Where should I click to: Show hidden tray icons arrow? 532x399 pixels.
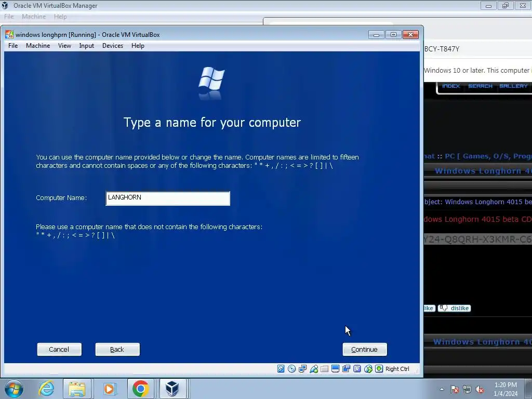click(442, 390)
